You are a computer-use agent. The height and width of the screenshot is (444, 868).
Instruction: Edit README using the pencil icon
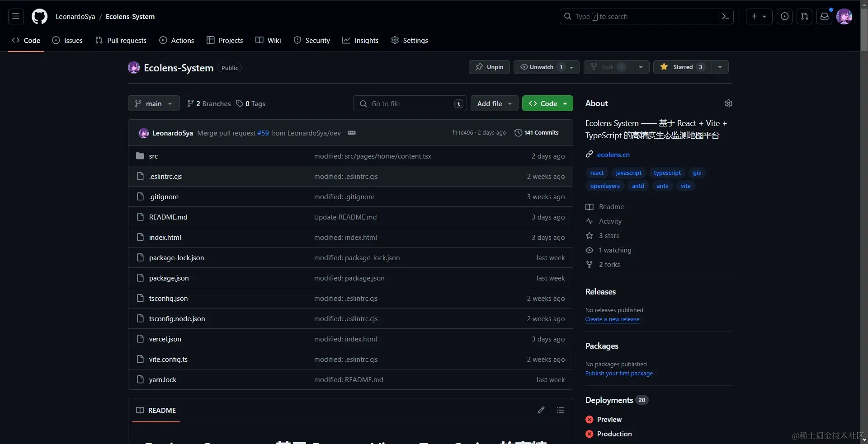click(x=541, y=410)
